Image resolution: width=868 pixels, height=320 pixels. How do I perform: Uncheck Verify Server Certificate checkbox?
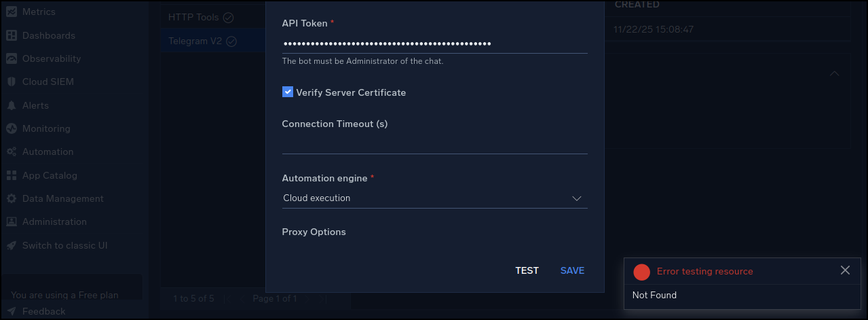pyautogui.click(x=288, y=92)
